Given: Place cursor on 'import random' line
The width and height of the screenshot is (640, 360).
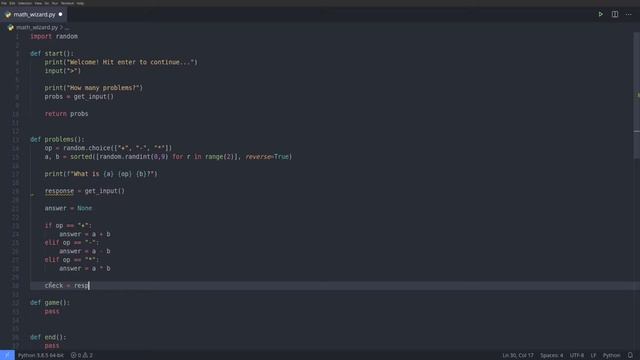Looking at the screenshot, I should (x=54, y=36).
